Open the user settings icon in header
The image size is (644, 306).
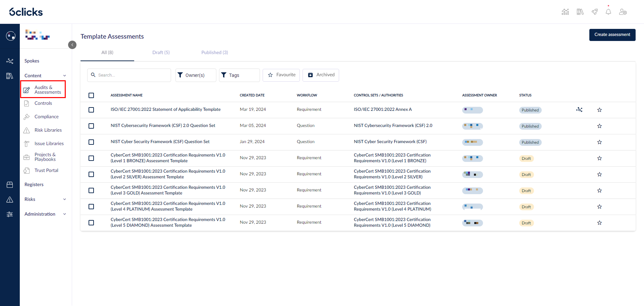click(x=623, y=12)
